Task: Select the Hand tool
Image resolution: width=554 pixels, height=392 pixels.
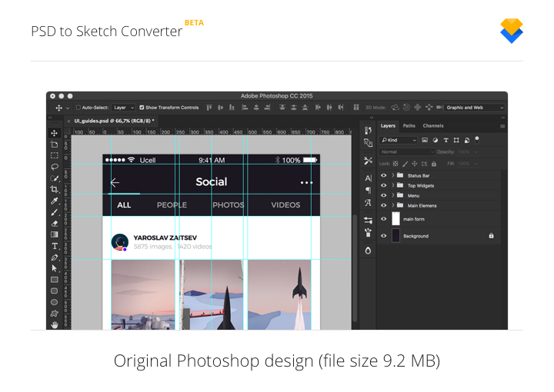Action: click(54, 325)
